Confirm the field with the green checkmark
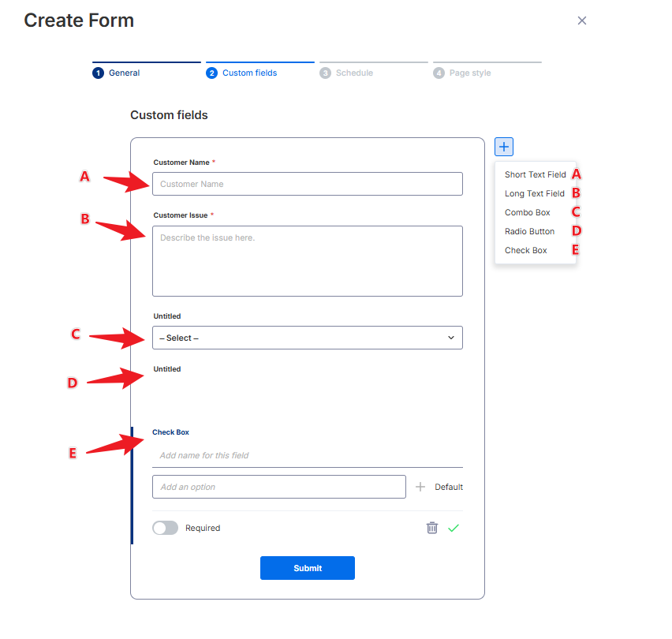This screenshot has width=672, height=639. click(454, 528)
